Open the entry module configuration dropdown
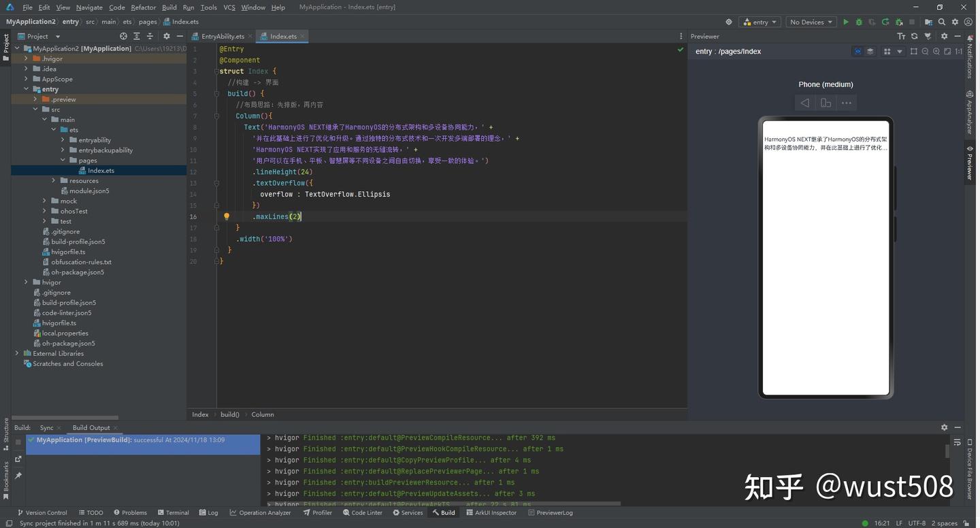 click(x=759, y=22)
